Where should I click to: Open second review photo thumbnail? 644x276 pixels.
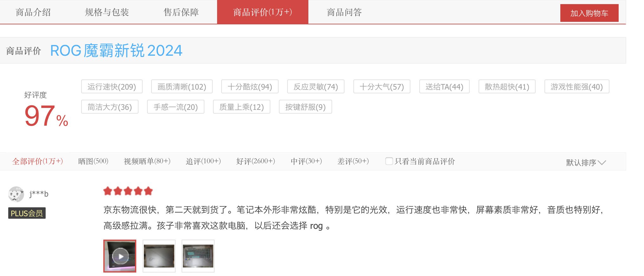click(x=159, y=256)
